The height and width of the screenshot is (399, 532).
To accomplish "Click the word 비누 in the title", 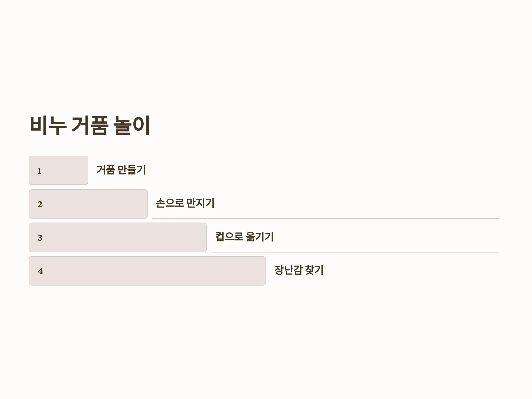I will (x=48, y=125).
